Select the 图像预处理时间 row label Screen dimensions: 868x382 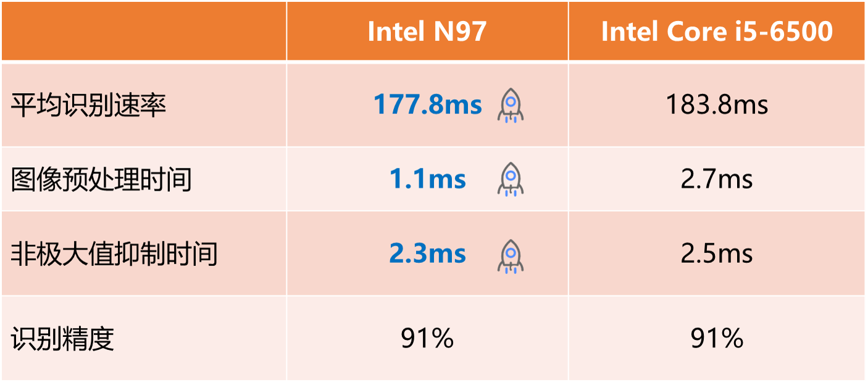tap(101, 180)
